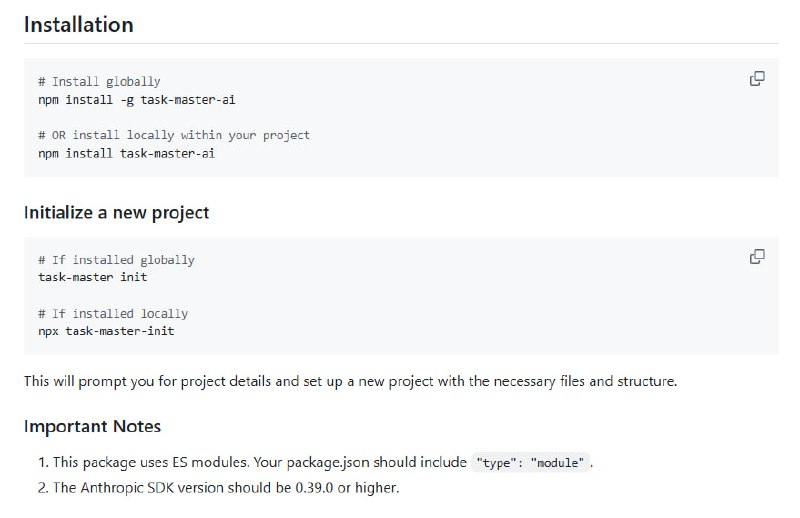
Task: Click the 'Initialize a new project' heading
Action: pyautogui.click(x=116, y=212)
